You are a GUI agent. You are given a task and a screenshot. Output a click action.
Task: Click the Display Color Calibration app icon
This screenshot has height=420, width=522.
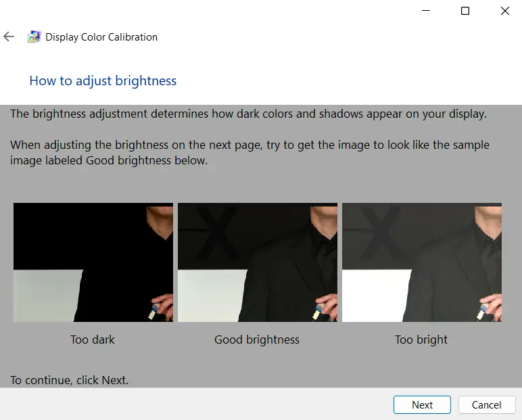pos(34,37)
